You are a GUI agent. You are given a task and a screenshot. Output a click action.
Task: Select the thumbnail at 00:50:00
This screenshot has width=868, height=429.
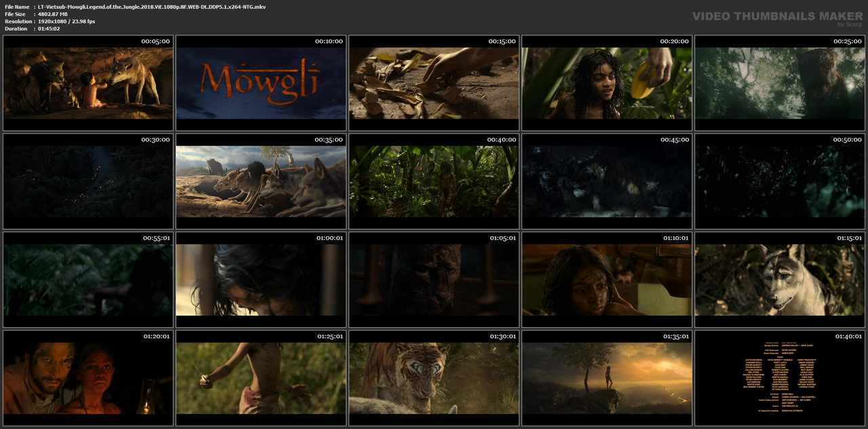(780, 181)
